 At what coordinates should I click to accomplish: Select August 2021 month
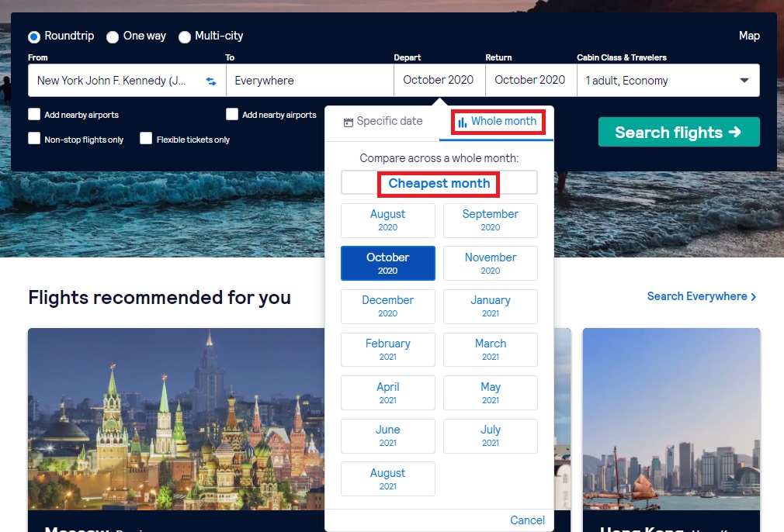pos(388,479)
